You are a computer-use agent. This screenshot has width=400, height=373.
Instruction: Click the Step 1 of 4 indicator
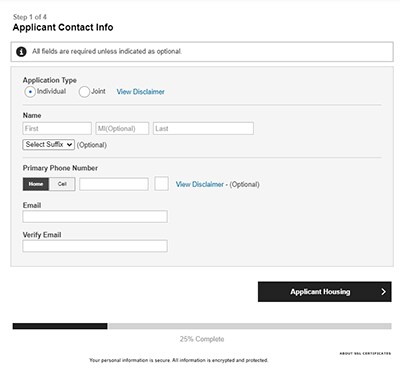[30, 17]
